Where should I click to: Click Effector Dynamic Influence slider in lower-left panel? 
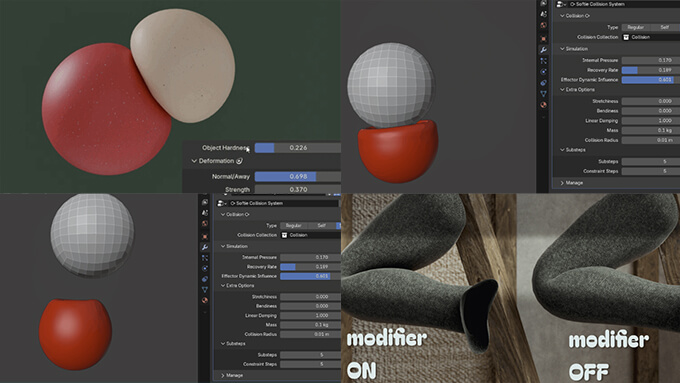pyautogui.click(x=311, y=276)
